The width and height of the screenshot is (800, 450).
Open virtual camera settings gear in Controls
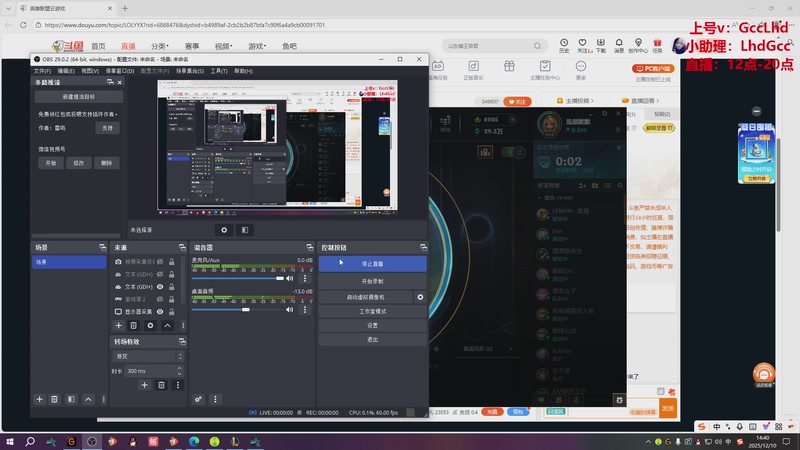pyautogui.click(x=420, y=297)
